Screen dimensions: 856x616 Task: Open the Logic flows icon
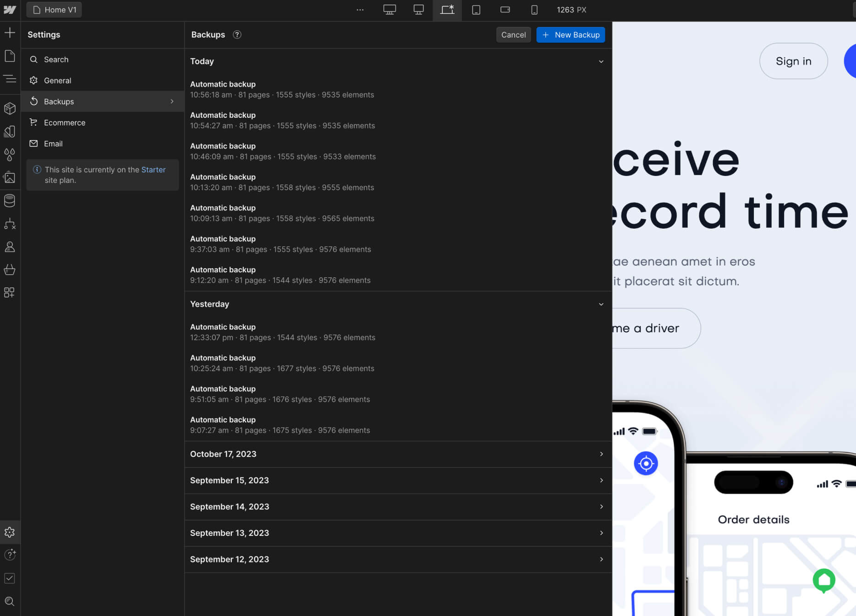(x=10, y=224)
